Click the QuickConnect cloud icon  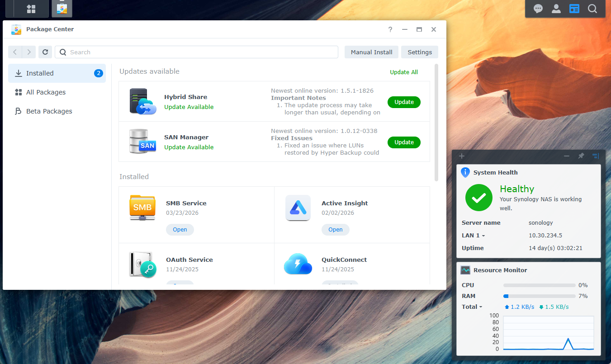tap(298, 264)
